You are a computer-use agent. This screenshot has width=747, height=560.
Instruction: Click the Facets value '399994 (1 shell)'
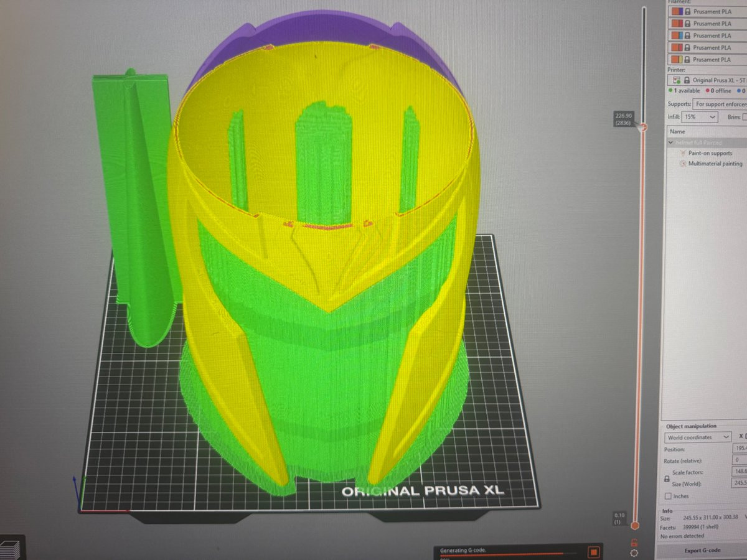tap(702, 527)
